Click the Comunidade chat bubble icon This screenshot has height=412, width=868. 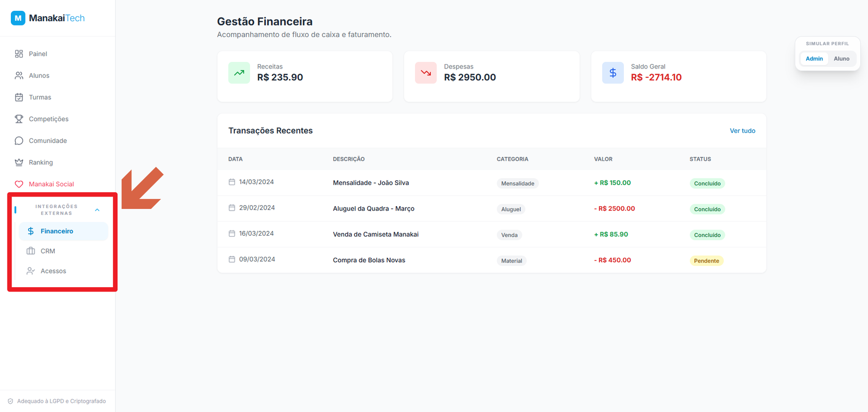click(x=19, y=141)
